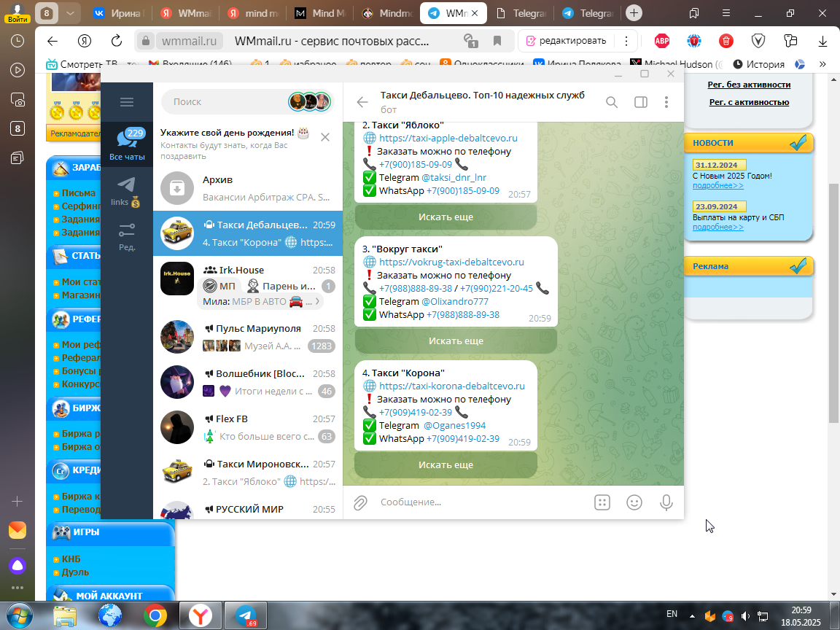Click 'Искать еще' under Вокруг такси
Screen dimensions: 840x630
click(456, 341)
